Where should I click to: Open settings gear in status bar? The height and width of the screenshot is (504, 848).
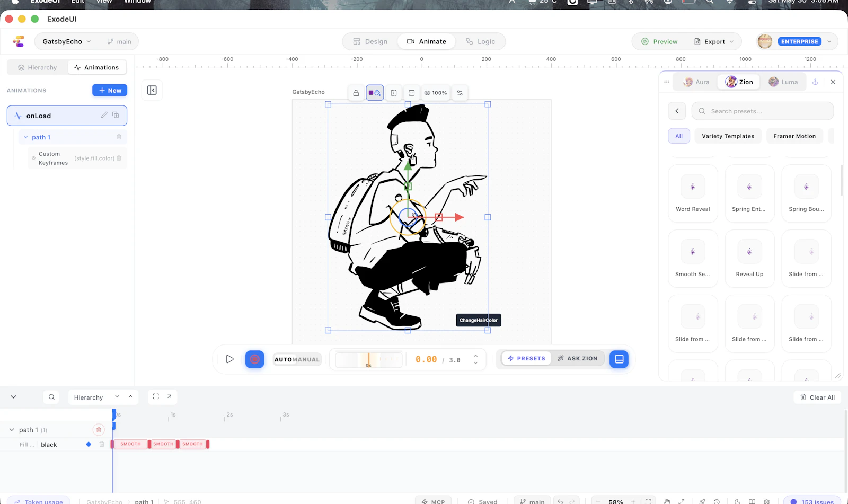tap(766, 501)
